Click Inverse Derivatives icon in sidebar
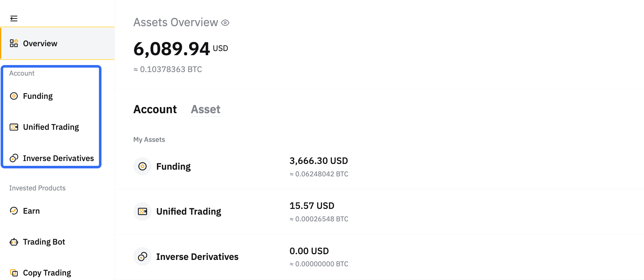 point(14,158)
